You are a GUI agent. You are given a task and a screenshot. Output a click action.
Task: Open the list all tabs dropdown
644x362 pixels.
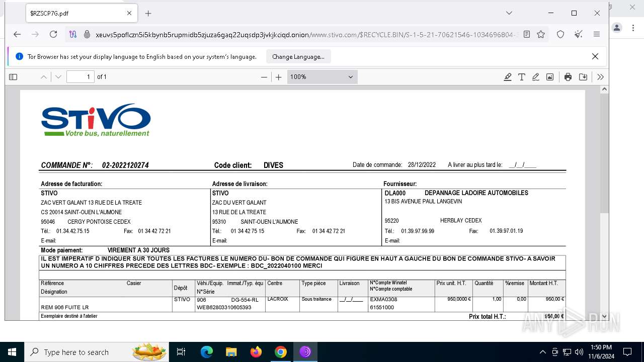(509, 13)
